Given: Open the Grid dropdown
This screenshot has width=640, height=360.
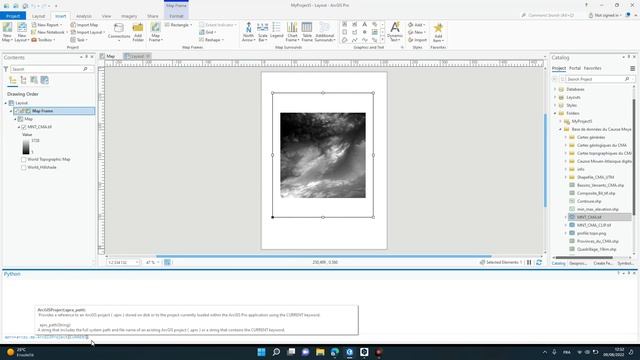Looking at the screenshot, I should [x=208, y=32].
